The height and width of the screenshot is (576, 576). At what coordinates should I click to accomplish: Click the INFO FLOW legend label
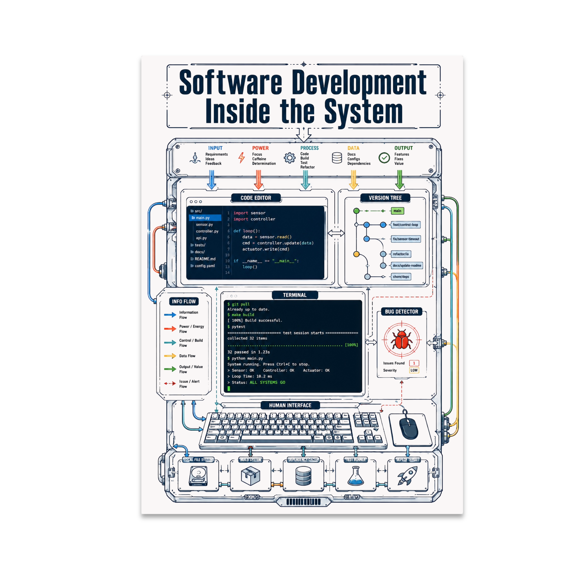pyautogui.click(x=184, y=301)
